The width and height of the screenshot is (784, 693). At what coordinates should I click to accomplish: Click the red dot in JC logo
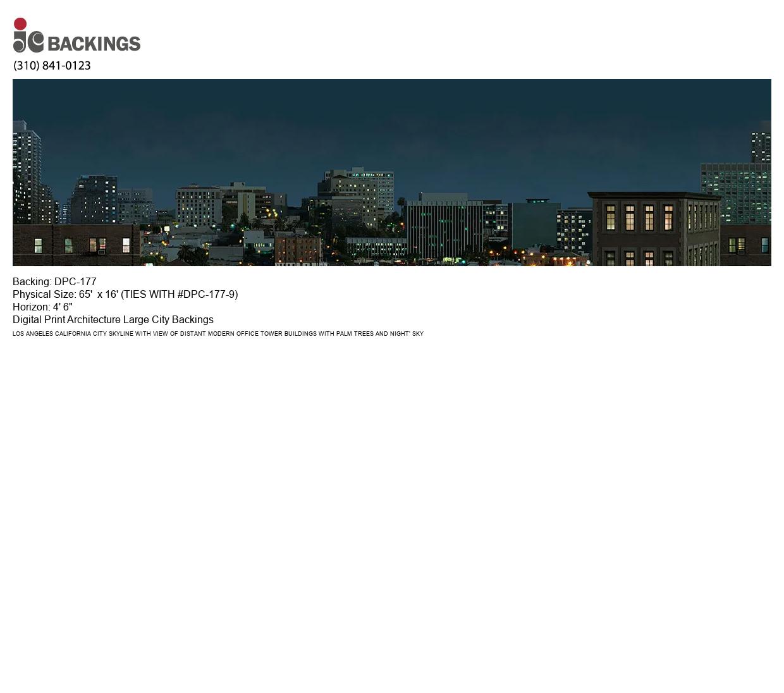click(x=20, y=24)
